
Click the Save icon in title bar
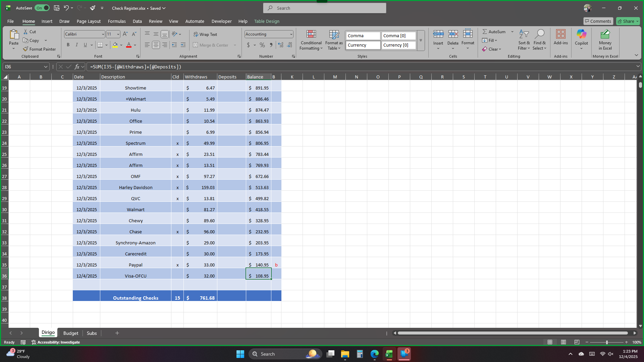coord(57,8)
